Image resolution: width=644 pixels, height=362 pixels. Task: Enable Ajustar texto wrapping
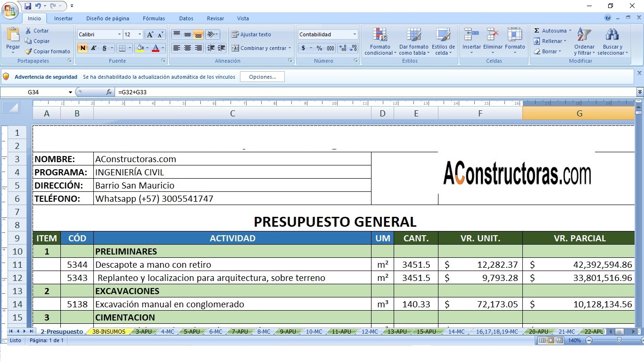click(x=251, y=34)
